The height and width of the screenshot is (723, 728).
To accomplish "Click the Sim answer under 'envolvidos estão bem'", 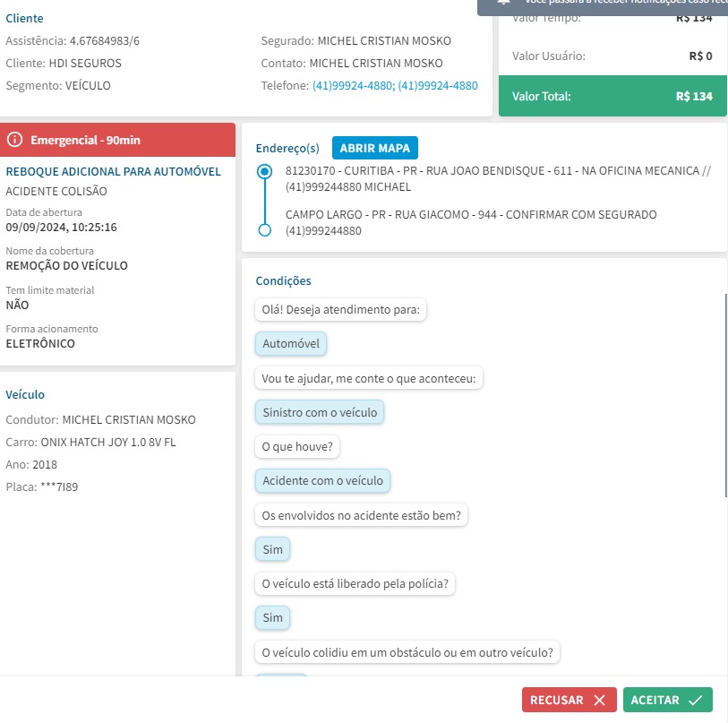I will coord(272,549).
